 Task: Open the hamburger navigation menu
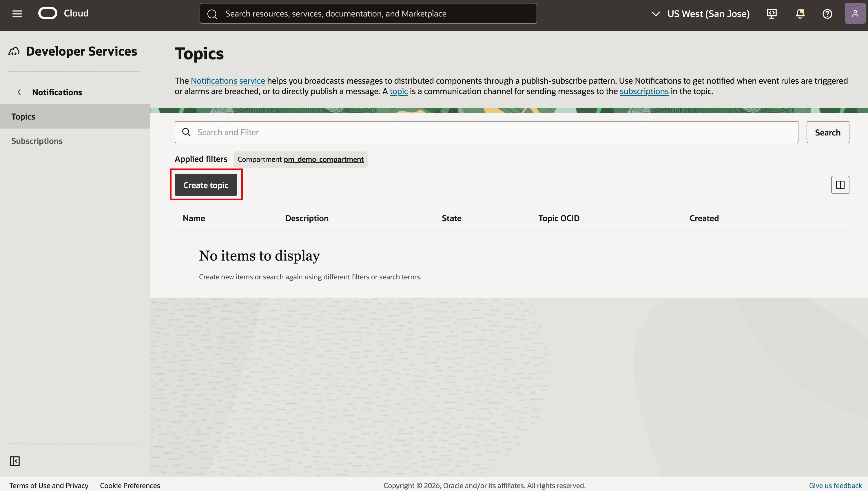pos(17,14)
